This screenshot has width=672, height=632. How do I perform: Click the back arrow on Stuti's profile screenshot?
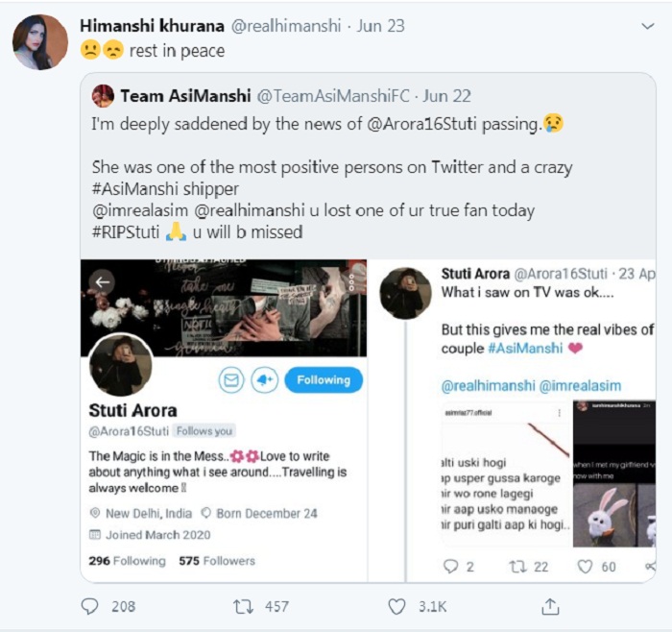pyautogui.click(x=103, y=281)
